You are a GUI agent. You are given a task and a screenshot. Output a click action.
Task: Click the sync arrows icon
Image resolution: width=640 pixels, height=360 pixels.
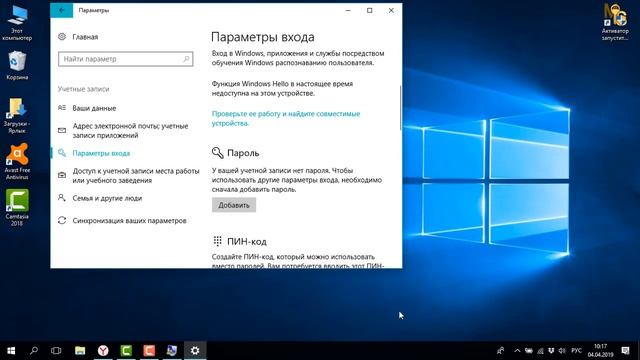pos(62,220)
